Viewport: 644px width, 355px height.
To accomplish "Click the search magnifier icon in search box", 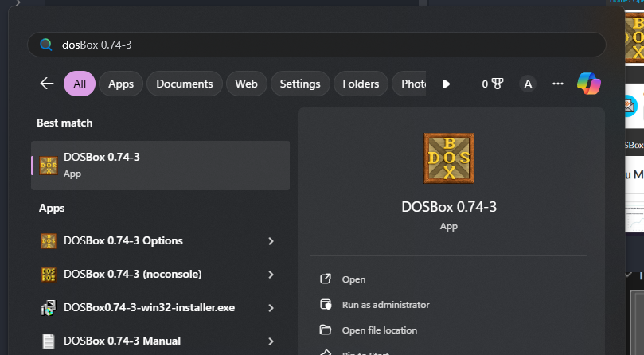I will 46,45.
